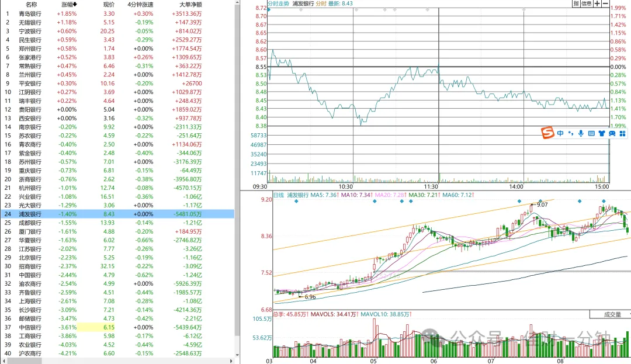
Task: Click the 9.07 high price marker on K-line
Action: (x=542, y=204)
